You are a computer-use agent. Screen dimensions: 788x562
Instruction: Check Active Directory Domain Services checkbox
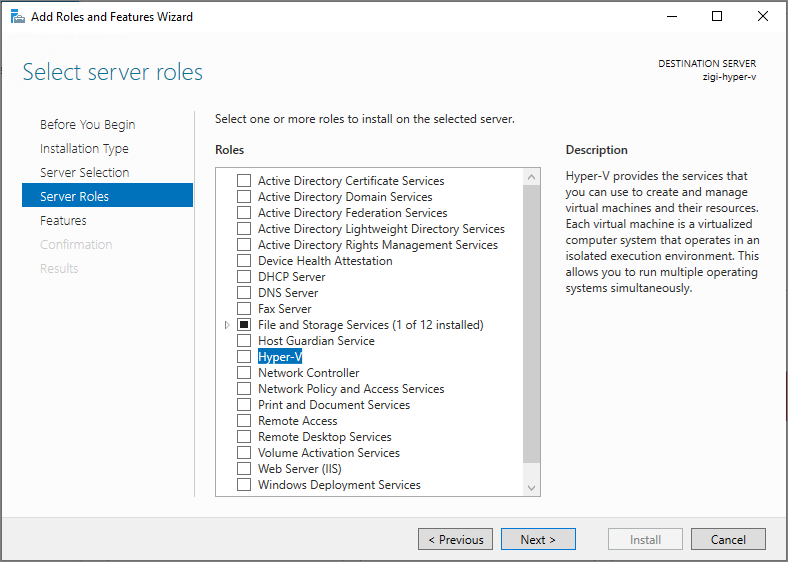click(244, 197)
